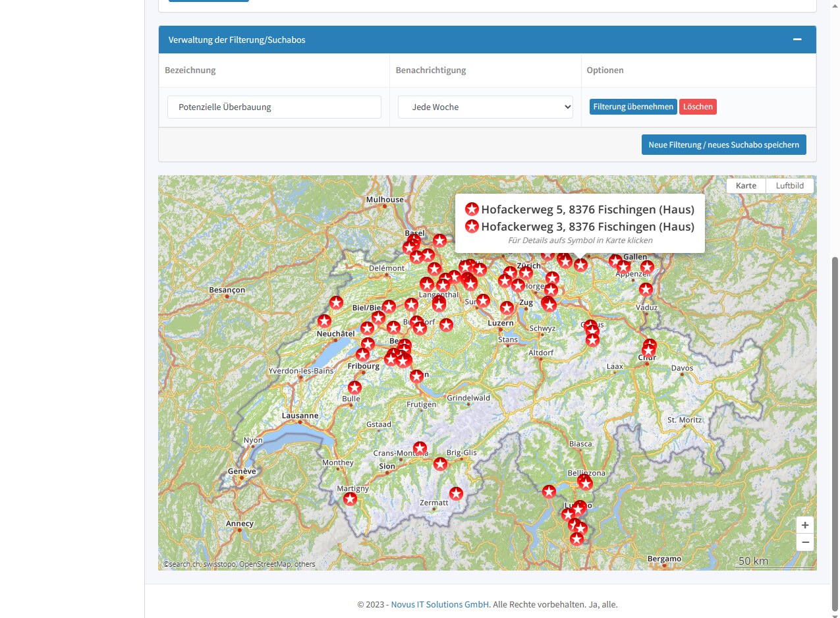Viewport: 840px width, 618px height.
Task: Click star icon beside Hofackerweg 5 entry
Action: pyautogui.click(x=472, y=210)
